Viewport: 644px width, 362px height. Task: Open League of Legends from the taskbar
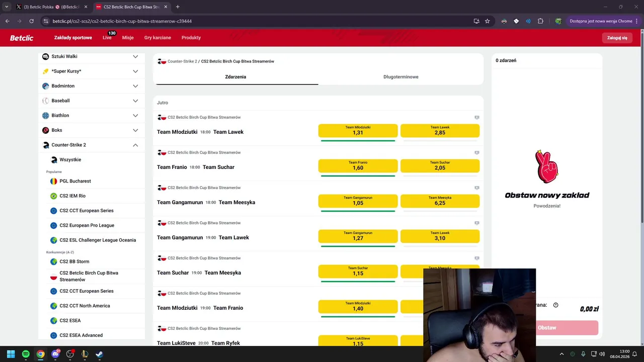(x=85, y=354)
